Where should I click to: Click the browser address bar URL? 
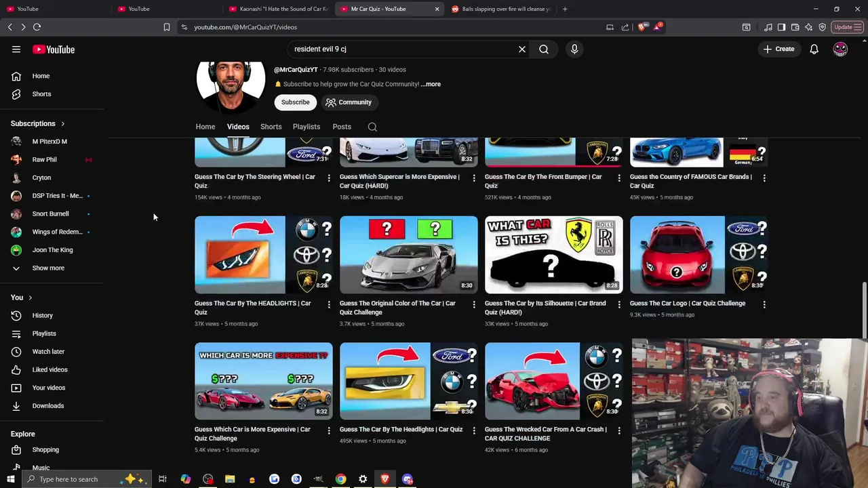(x=245, y=27)
